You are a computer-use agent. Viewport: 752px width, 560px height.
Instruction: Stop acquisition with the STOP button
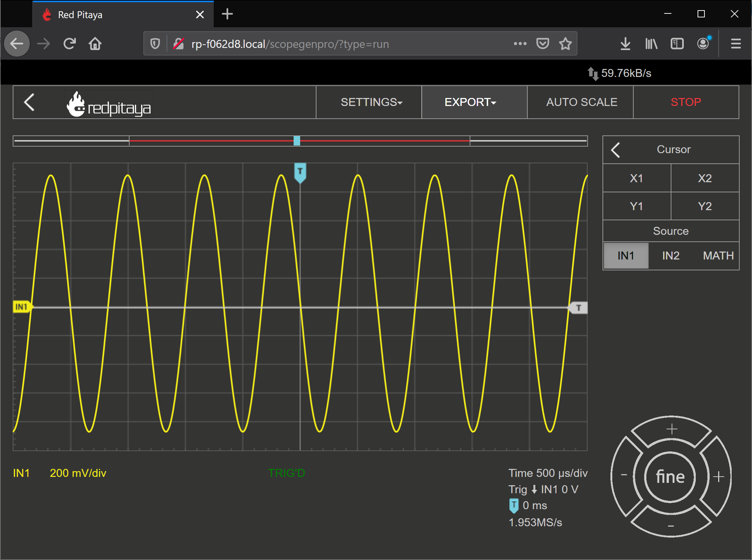coord(686,102)
